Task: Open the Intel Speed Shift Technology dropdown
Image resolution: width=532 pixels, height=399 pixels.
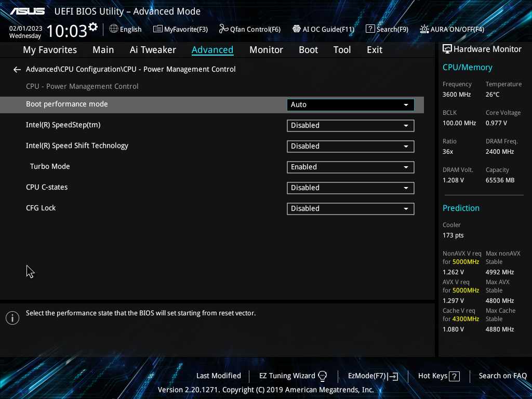Action: (351, 146)
